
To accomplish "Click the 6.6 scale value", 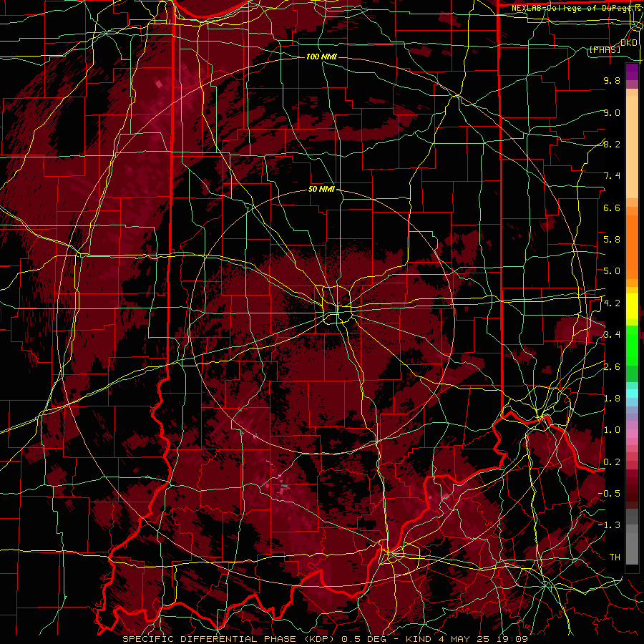I will click(612, 208).
